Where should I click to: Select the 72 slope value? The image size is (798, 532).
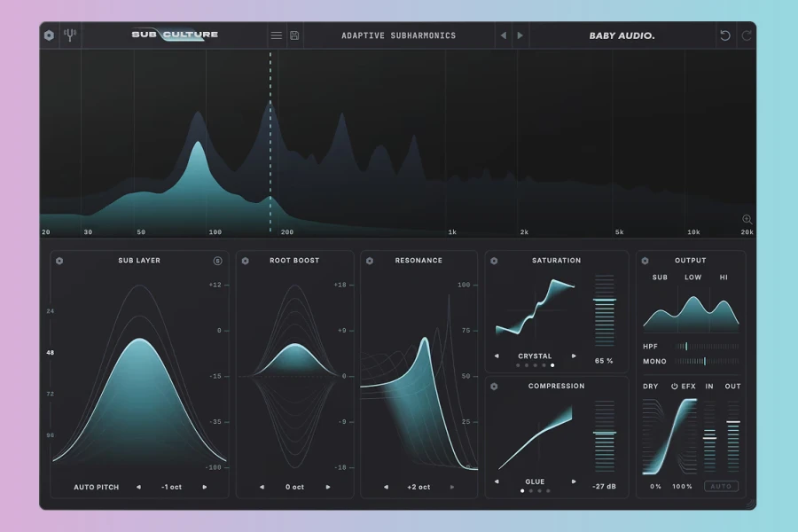tap(50, 394)
